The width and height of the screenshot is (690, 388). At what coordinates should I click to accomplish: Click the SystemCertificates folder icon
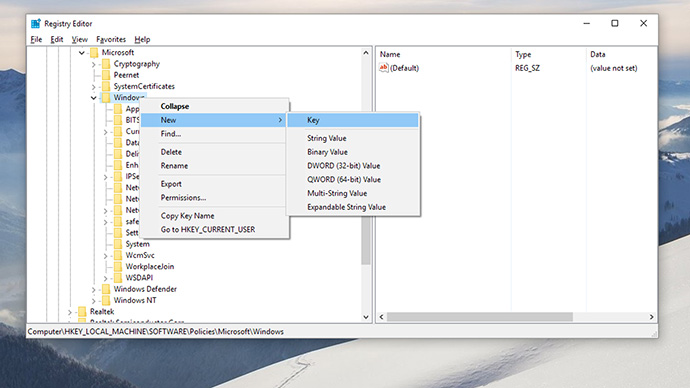tap(106, 86)
